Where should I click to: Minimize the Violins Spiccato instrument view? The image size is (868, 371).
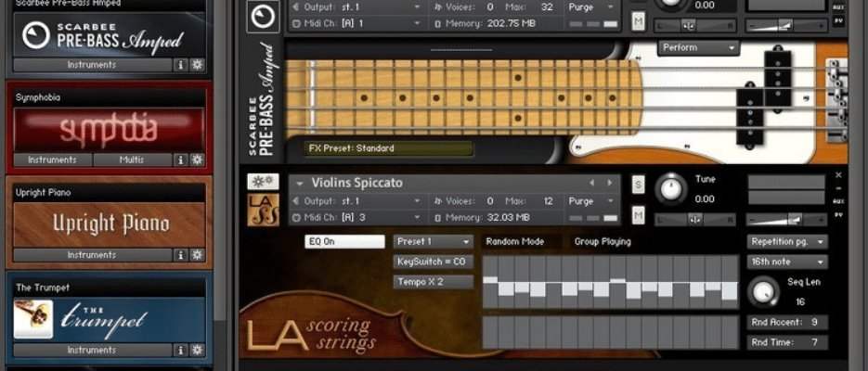point(838,188)
